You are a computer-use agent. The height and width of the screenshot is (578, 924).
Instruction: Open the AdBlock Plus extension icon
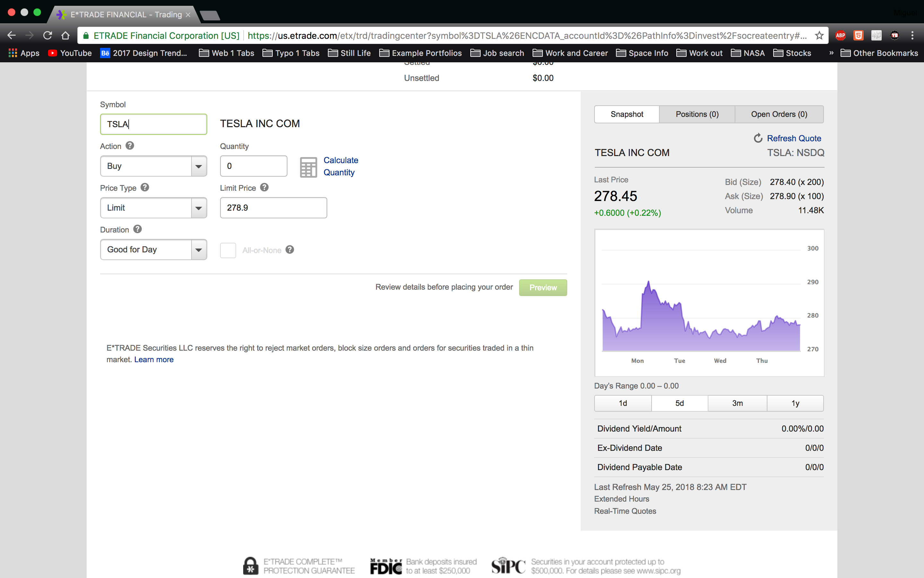(x=840, y=36)
